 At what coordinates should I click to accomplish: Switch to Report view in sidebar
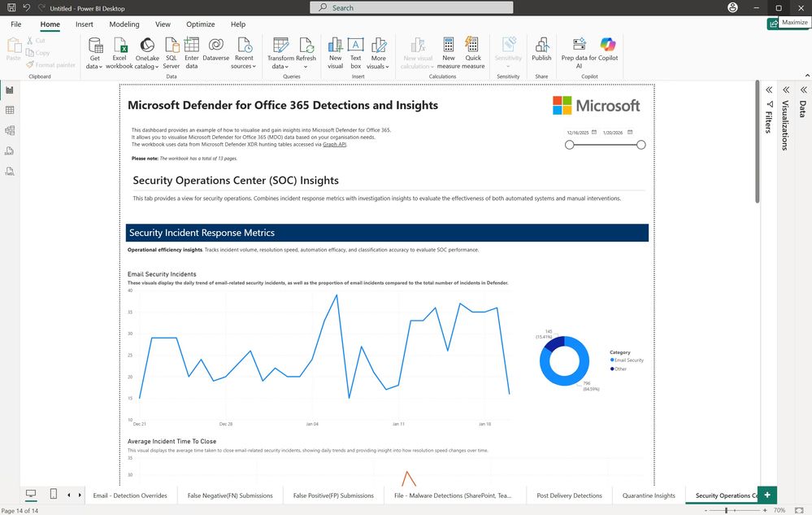coord(9,90)
